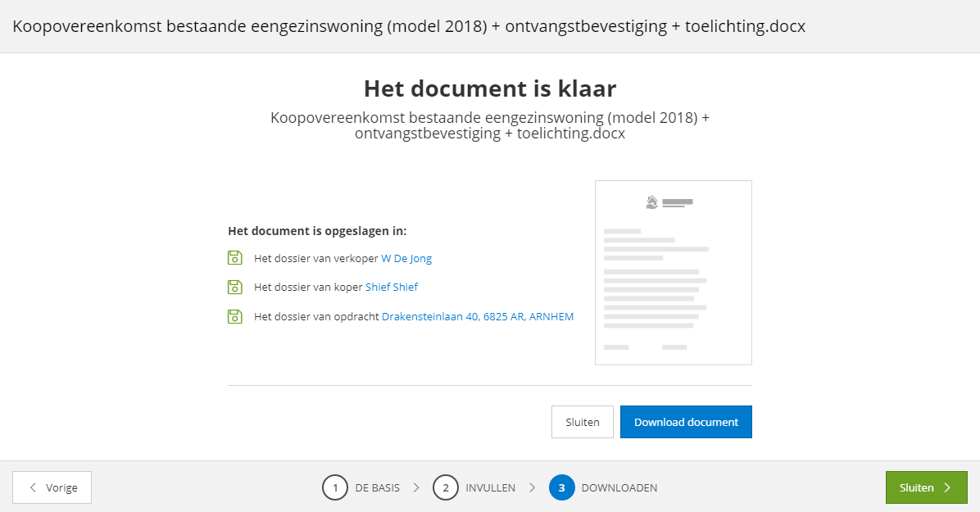
Task: Click the DOWNLOADEN step label
Action: (x=619, y=487)
